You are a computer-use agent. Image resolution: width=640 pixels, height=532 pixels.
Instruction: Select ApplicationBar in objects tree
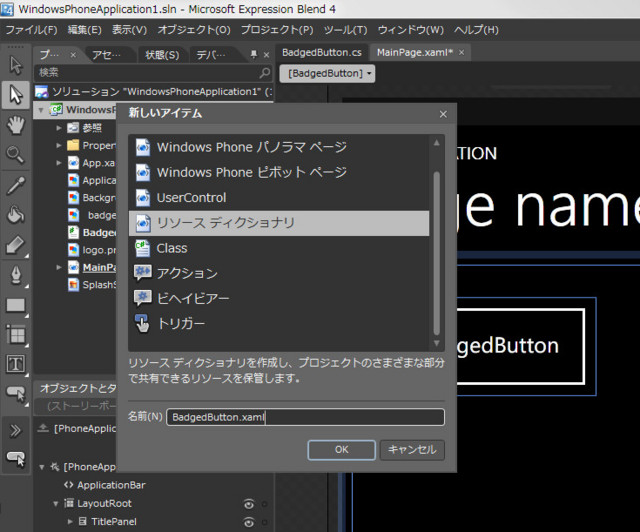pos(111,485)
